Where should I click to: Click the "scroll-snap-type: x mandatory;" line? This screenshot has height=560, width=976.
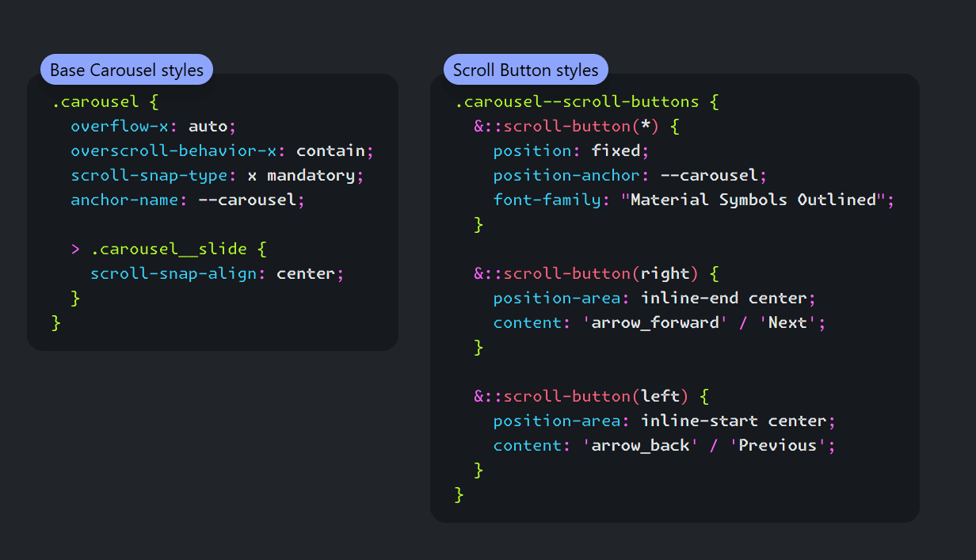(x=217, y=175)
